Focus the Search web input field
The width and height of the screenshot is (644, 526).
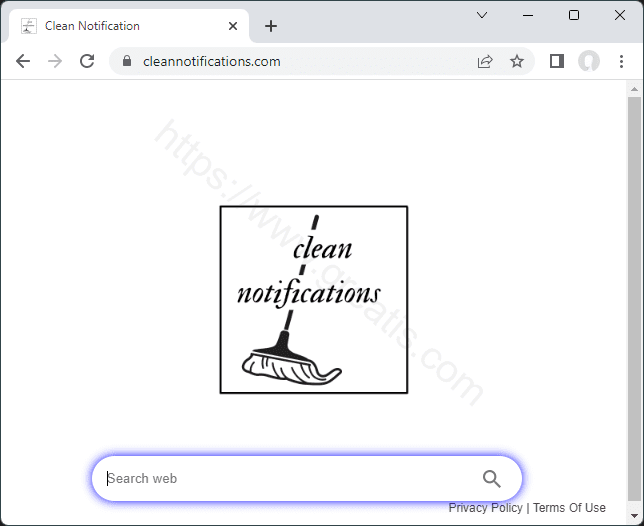click(290, 479)
